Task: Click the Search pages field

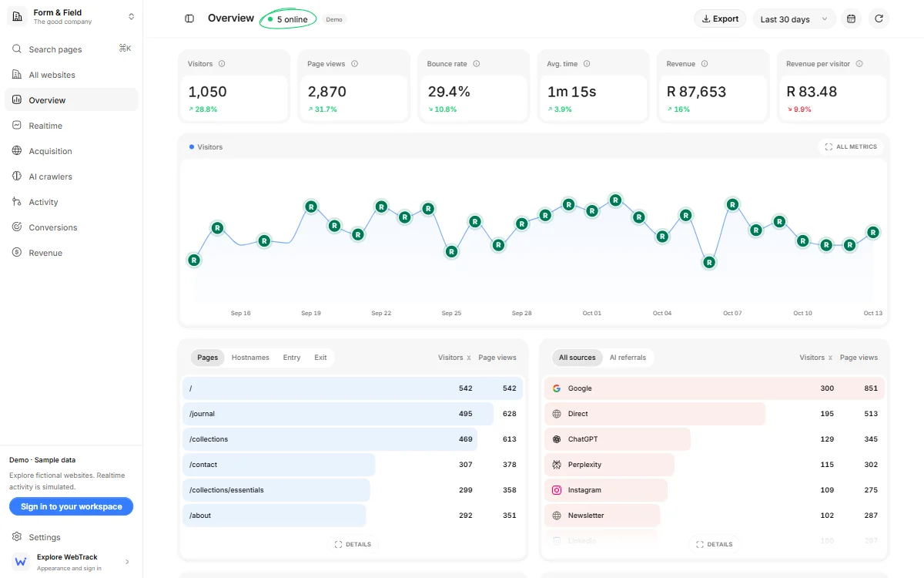Action: coord(71,49)
